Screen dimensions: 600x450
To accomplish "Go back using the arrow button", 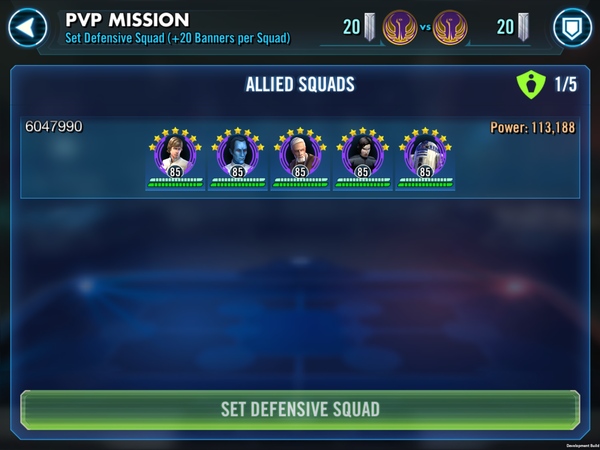I will pos(28,28).
